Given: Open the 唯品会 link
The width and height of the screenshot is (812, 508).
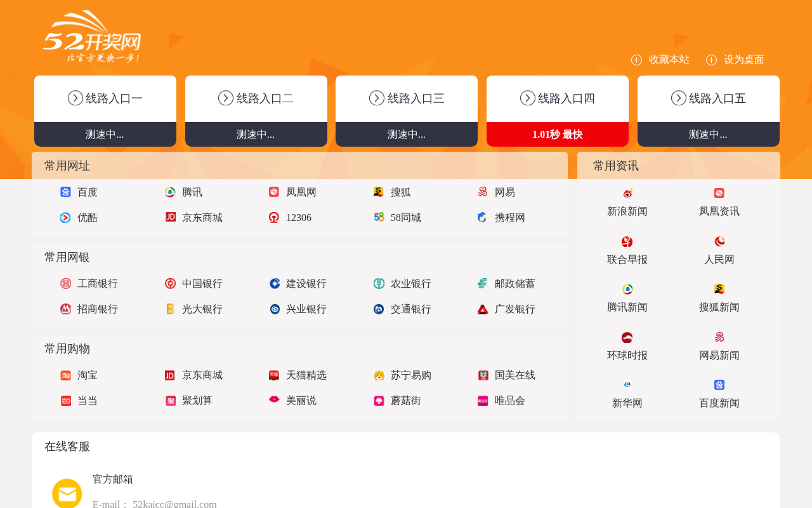Looking at the screenshot, I should [510, 401].
